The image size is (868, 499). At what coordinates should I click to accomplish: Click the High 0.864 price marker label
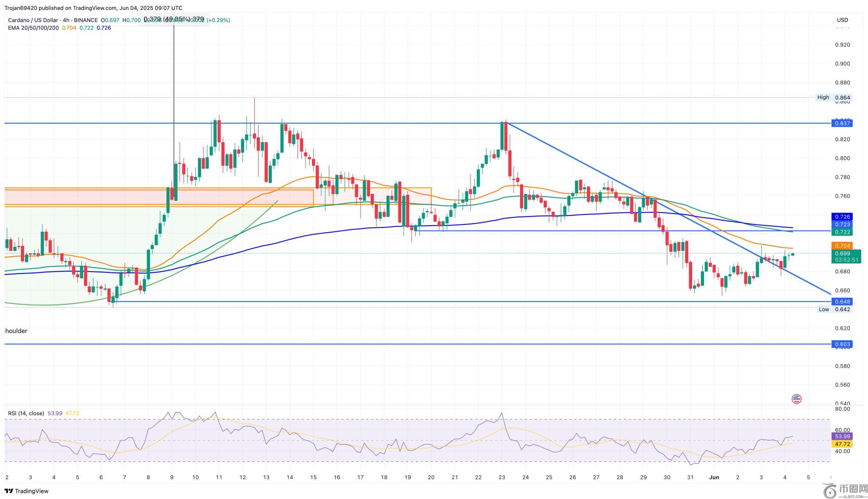tap(833, 97)
